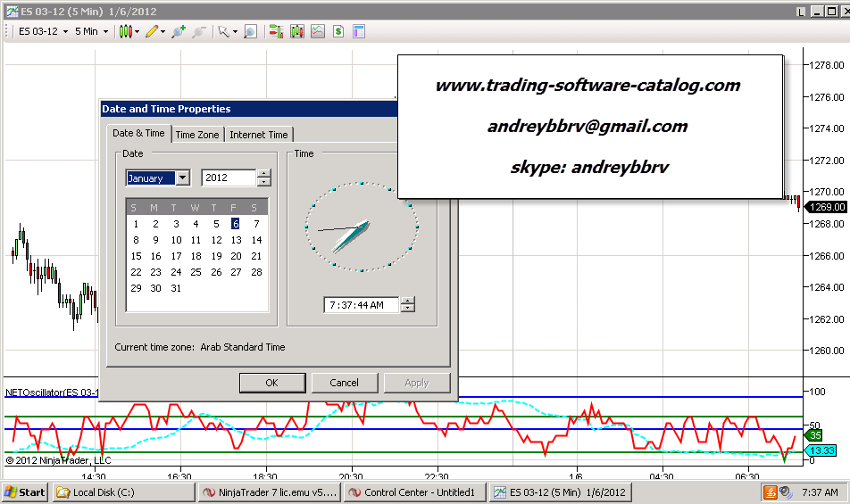This screenshot has height=504, width=850.
Task: Open the indicators line chart icon
Action: [318, 31]
